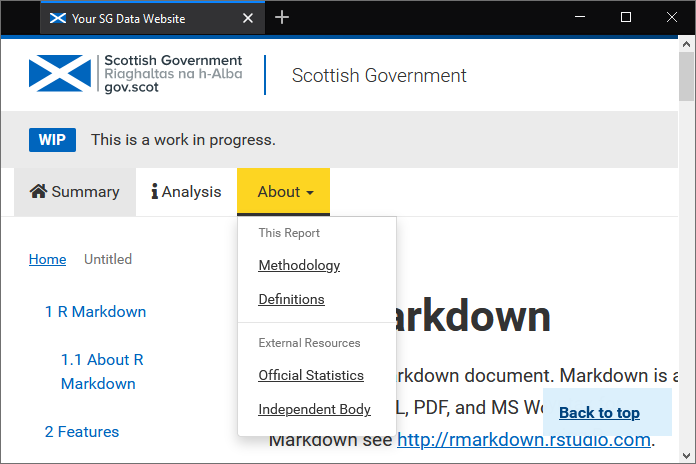Click the tab favicon saltire icon
Viewport: 696px width, 464px height.
pyautogui.click(x=58, y=18)
